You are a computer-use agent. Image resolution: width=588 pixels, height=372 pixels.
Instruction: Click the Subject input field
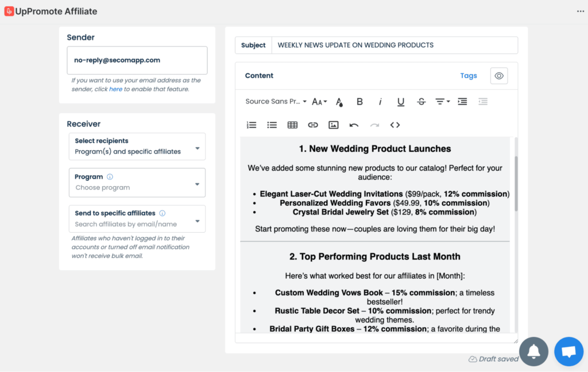(x=393, y=45)
